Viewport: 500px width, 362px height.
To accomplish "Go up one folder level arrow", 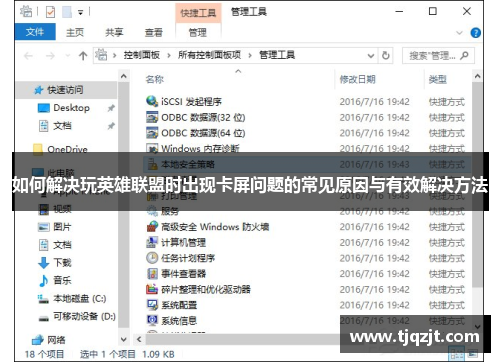I will click(83, 55).
